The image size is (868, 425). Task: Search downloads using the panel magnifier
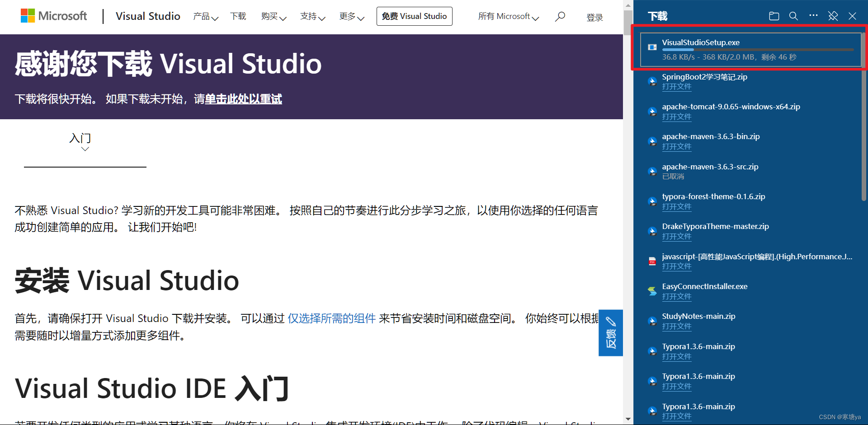click(x=793, y=16)
